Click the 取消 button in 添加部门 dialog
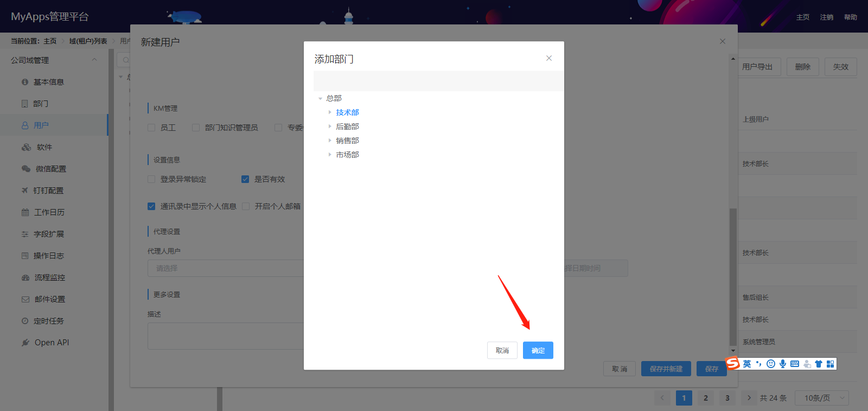Viewport: 868px width, 411px height. [502, 350]
